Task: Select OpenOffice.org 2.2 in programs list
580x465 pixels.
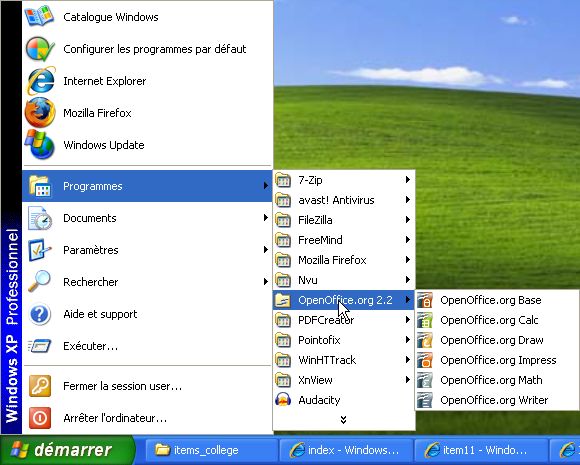Action: [344, 300]
